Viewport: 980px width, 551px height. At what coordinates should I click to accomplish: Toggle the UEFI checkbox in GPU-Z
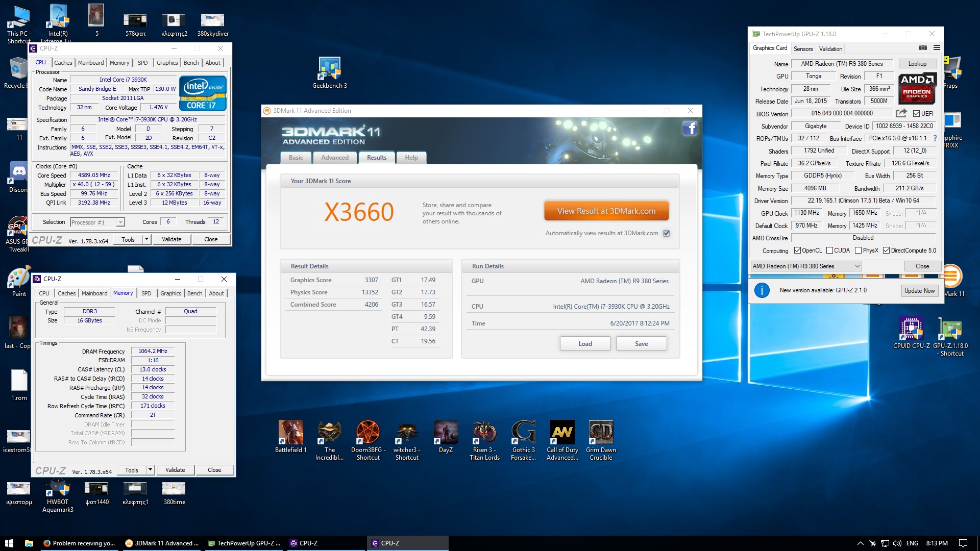coord(917,113)
